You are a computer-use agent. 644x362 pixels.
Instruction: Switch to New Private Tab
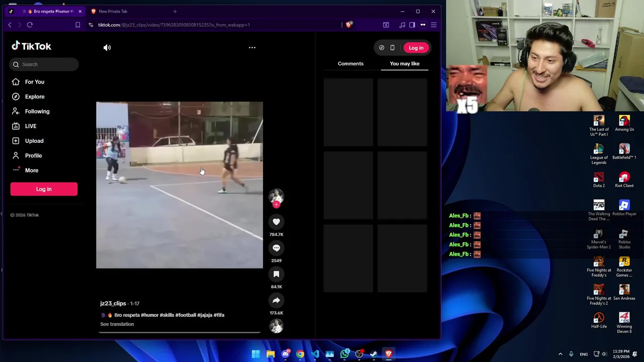point(113,11)
